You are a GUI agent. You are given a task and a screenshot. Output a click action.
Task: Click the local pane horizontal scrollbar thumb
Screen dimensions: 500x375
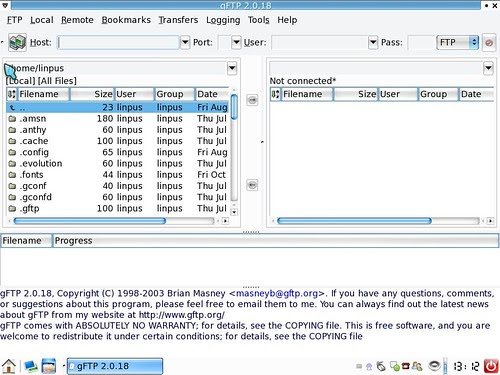90,221
